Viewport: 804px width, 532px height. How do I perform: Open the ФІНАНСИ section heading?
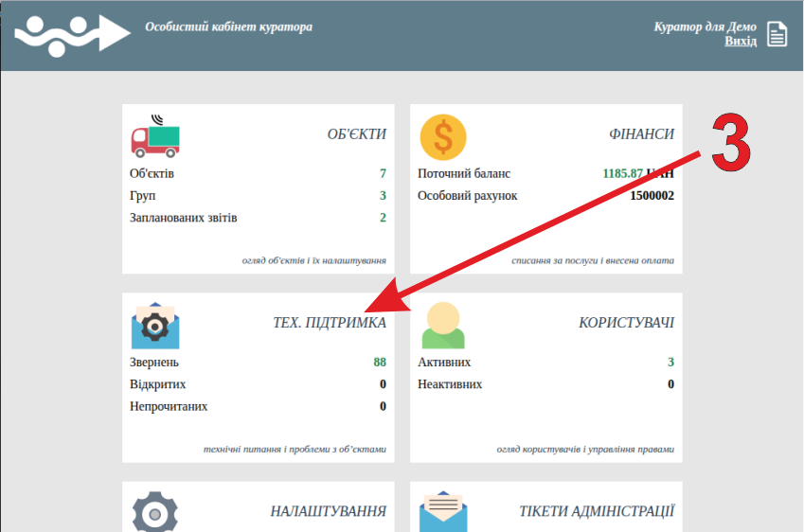[641, 134]
